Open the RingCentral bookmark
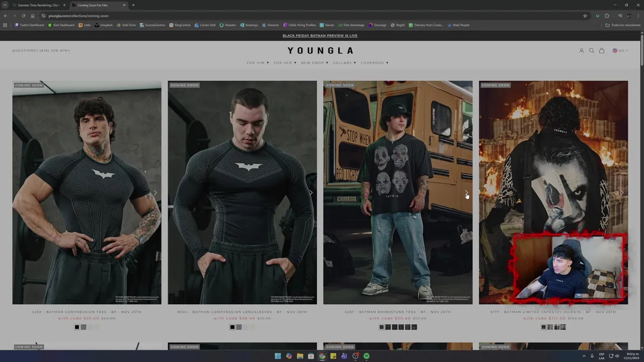The width and height of the screenshot is (644, 362). pos(180,25)
